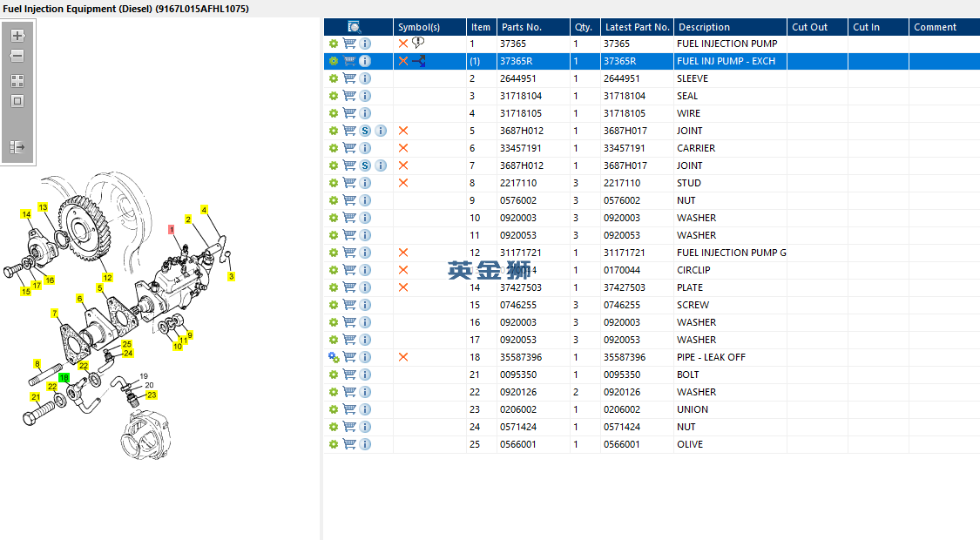Select callout 21 next to the bolt drawing

pyautogui.click(x=36, y=397)
